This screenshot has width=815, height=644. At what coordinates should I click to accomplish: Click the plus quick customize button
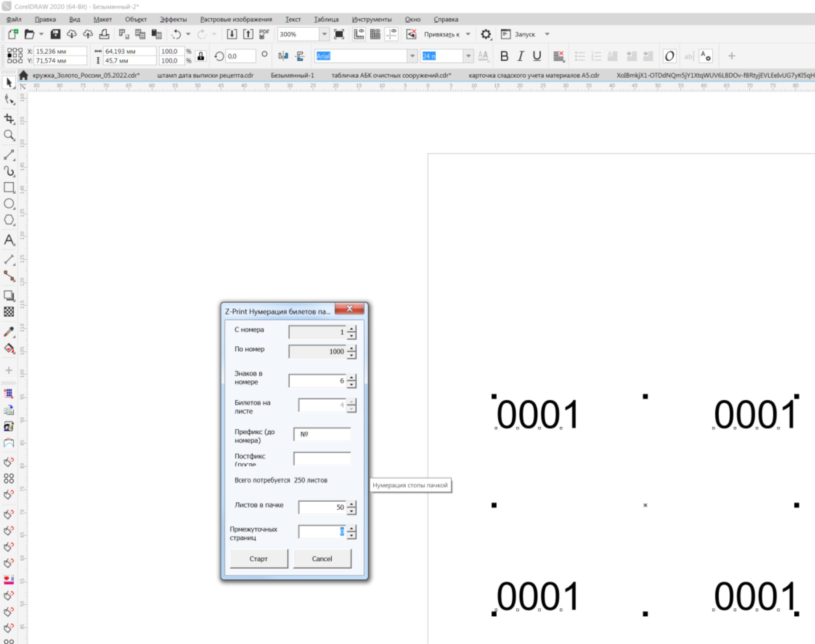click(731, 56)
